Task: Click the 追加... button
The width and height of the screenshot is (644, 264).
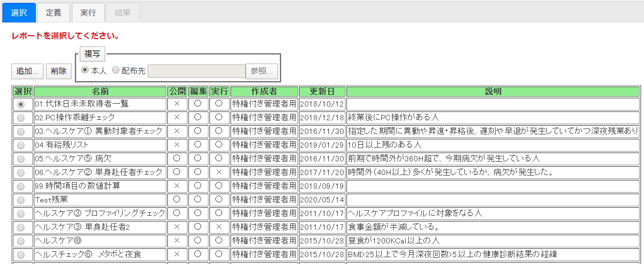Action: click(x=27, y=71)
